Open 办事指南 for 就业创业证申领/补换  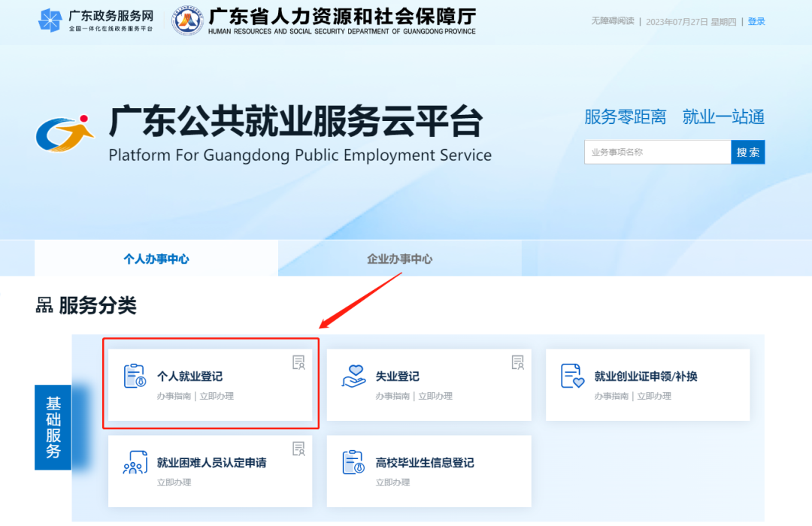tap(611, 396)
